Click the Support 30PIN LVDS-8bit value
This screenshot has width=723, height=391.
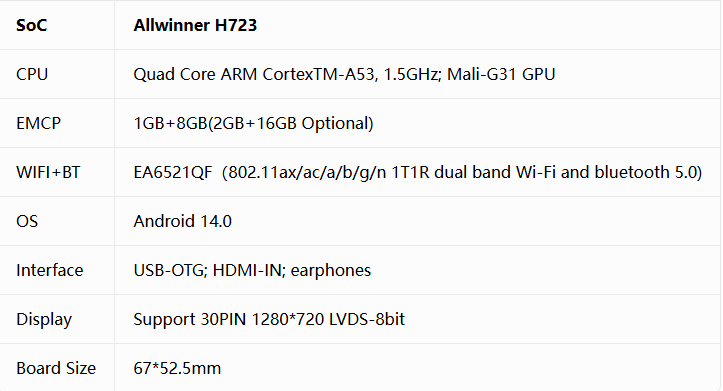tap(269, 319)
